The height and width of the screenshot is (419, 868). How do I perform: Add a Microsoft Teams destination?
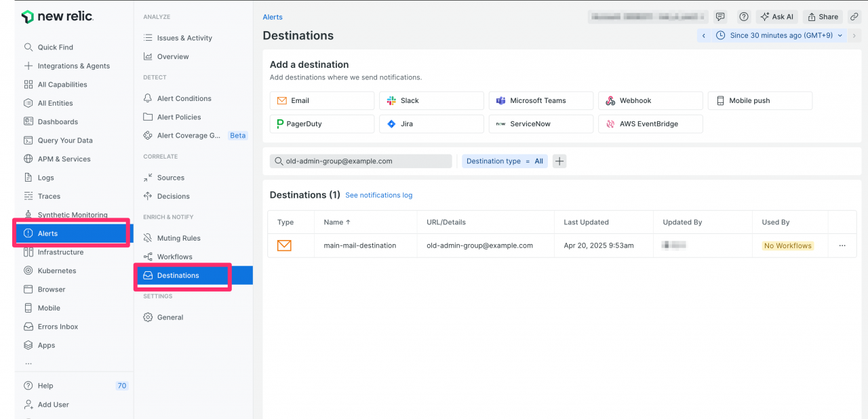click(541, 100)
